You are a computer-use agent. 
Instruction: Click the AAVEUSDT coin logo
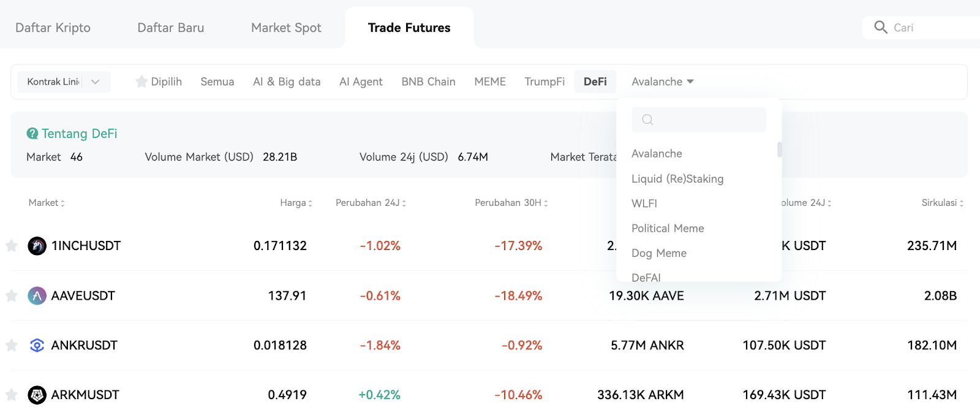[37, 296]
